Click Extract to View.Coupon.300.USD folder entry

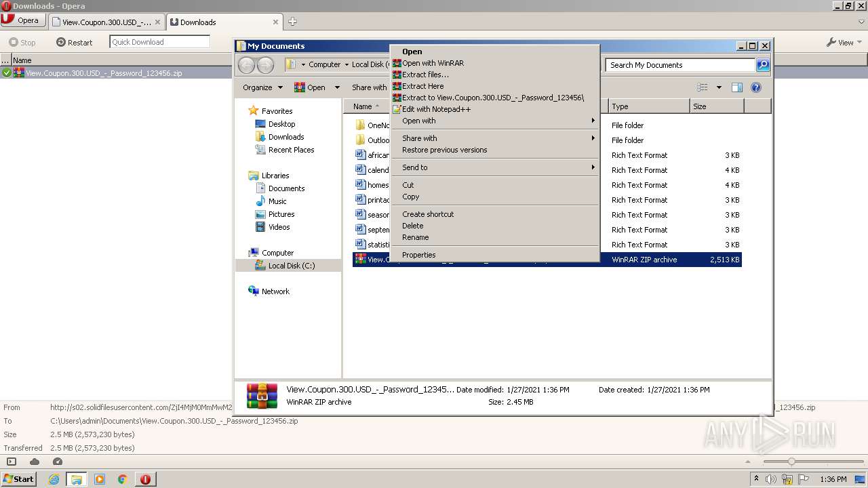(494, 98)
